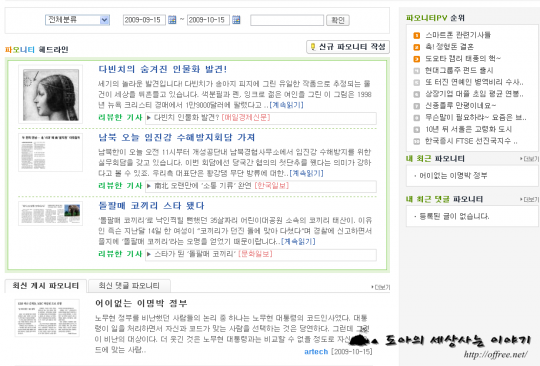
Task: Open ranking item 현대그룹주 펀드 출시
Action: click(x=459, y=71)
